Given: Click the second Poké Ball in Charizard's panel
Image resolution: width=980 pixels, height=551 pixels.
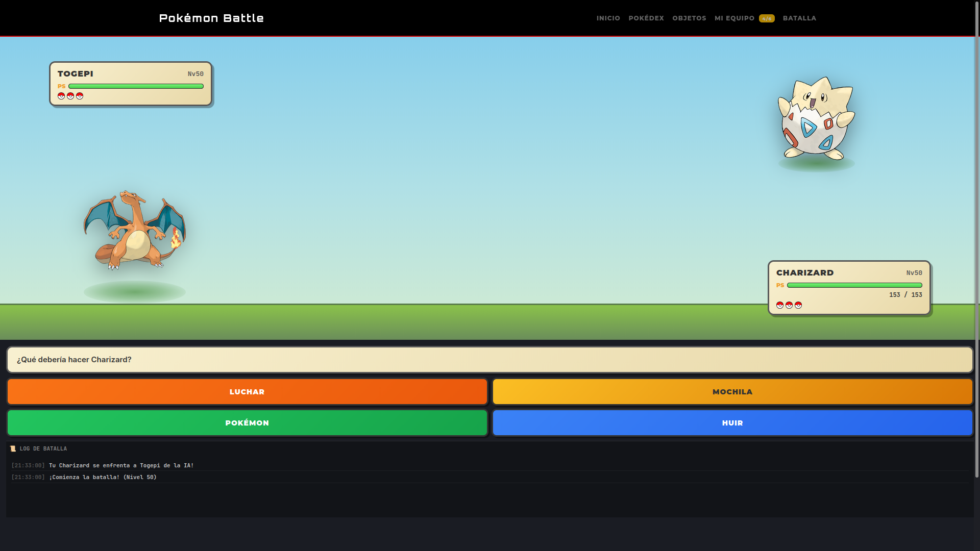Looking at the screenshot, I should pyautogui.click(x=789, y=305).
